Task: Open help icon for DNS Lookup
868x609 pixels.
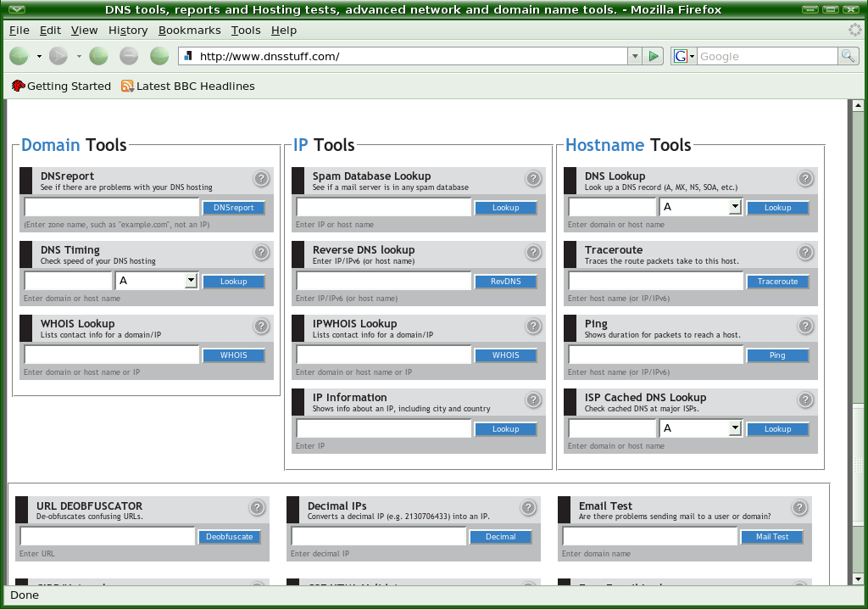Action: (x=805, y=178)
